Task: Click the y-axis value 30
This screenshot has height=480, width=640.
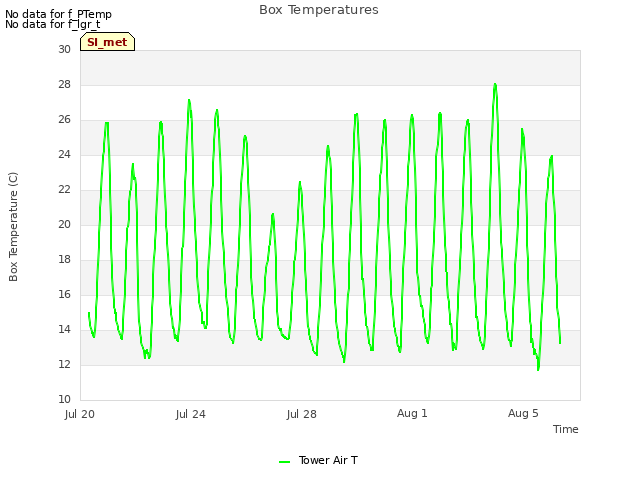Action: click(64, 49)
